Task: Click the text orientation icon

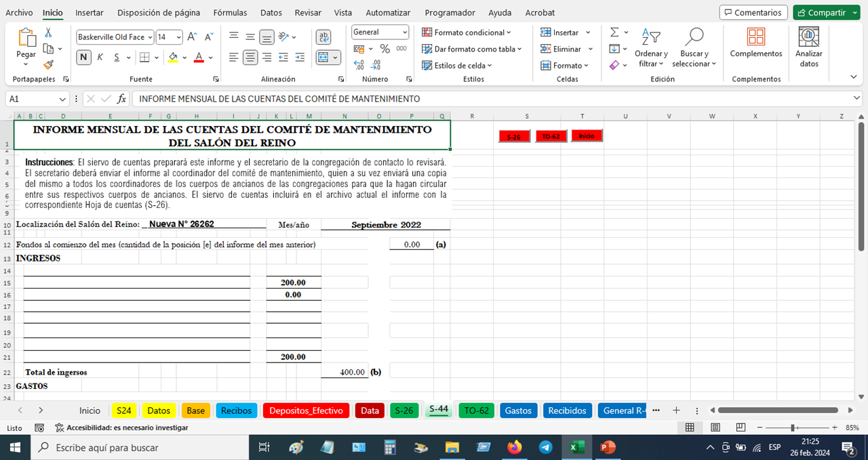Action: point(284,37)
